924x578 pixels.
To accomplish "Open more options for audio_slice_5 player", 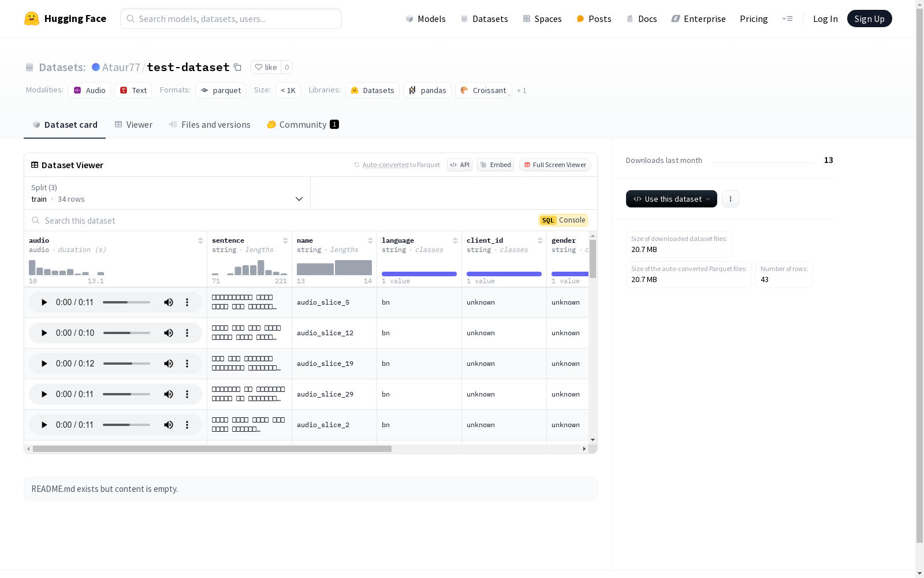I will pos(187,302).
